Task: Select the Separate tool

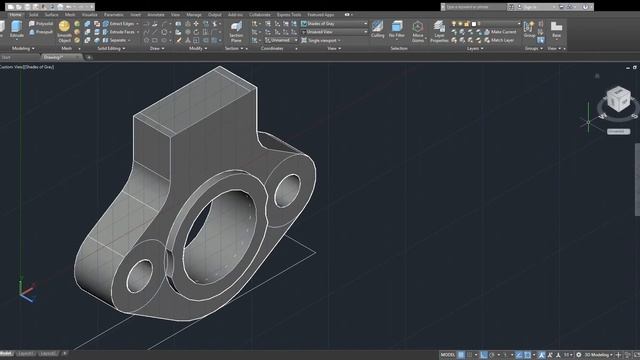Action: (117, 40)
